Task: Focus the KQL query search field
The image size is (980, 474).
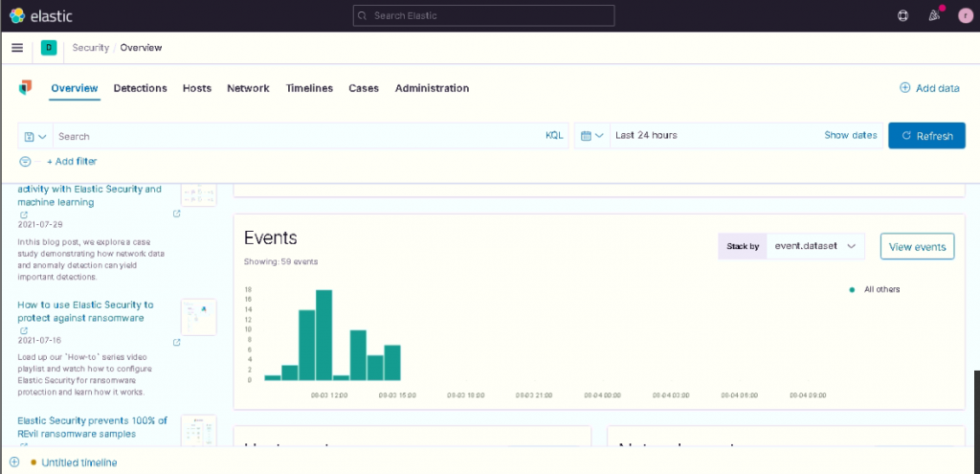Action: [298, 136]
